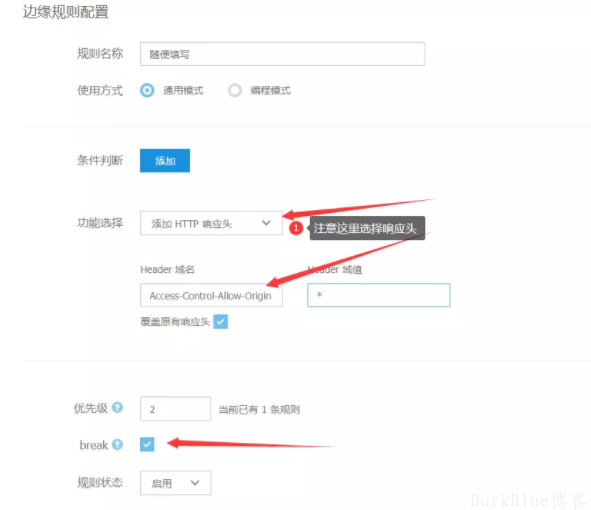Image resolution: width=591 pixels, height=510 pixels.
Task: Click the 规则名称 input field
Action: pos(282,54)
